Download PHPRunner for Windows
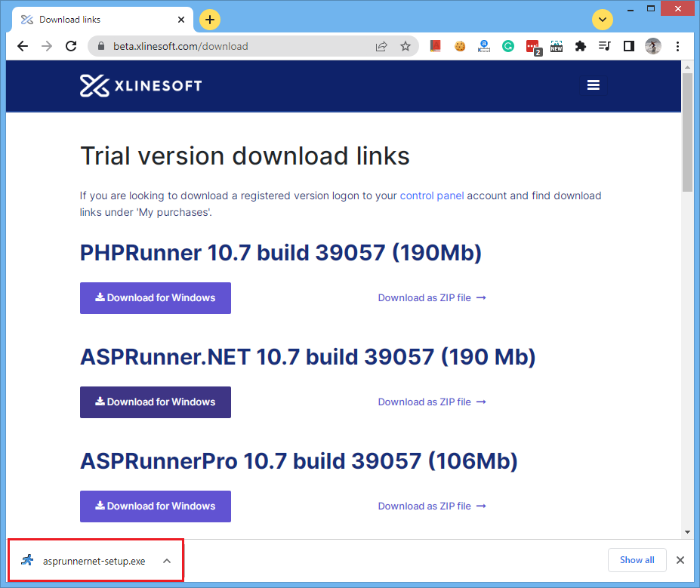The width and height of the screenshot is (700, 588). (x=156, y=298)
